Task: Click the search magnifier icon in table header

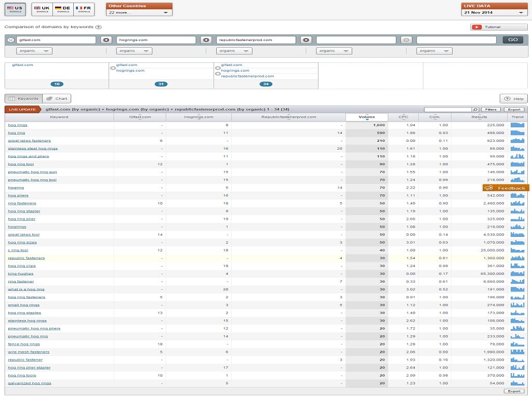Action: [x=475, y=110]
